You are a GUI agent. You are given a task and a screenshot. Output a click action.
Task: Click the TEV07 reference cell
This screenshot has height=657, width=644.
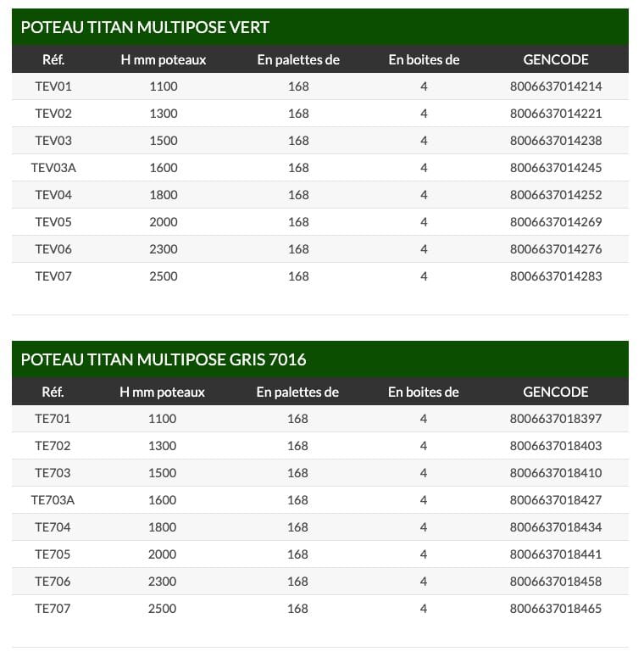(x=53, y=276)
